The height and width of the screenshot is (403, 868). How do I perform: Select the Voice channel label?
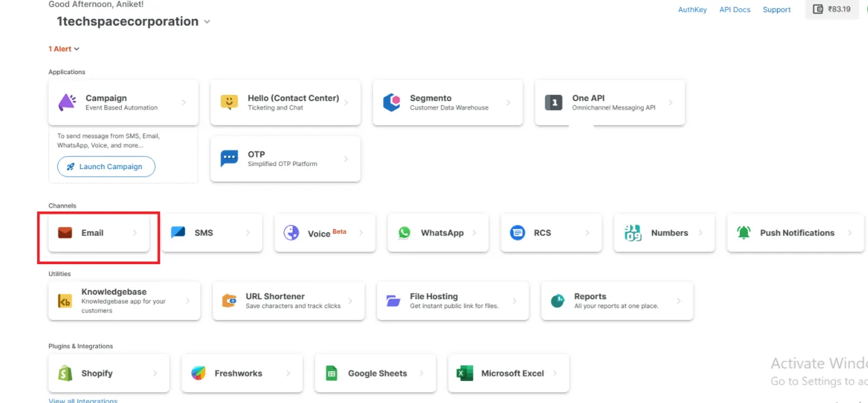[319, 234]
